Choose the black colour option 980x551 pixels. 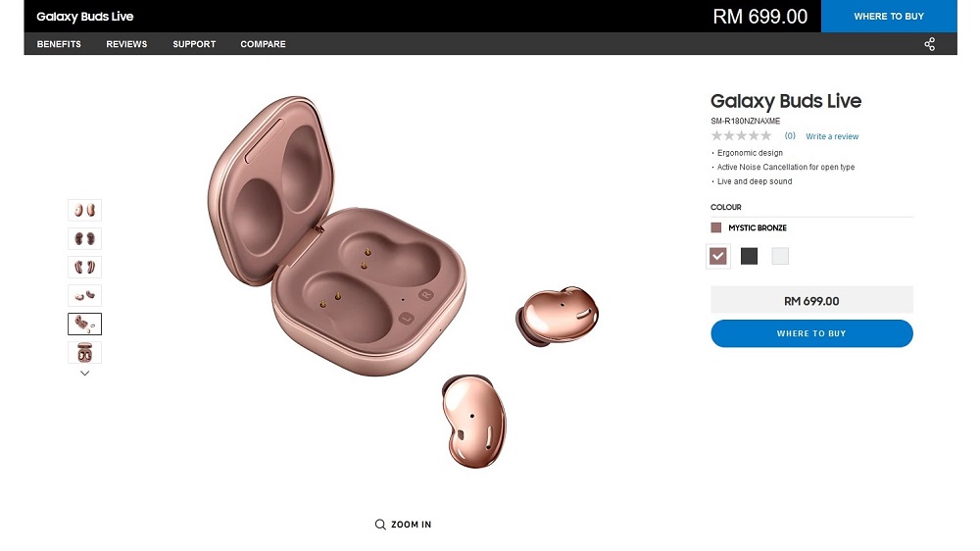[x=750, y=256]
